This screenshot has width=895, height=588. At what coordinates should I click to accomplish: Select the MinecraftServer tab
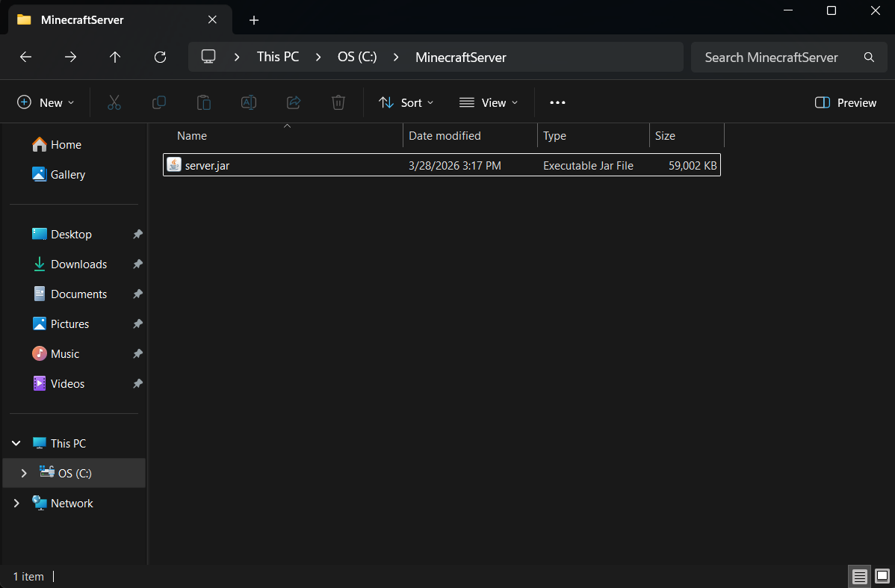[x=120, y=20]
